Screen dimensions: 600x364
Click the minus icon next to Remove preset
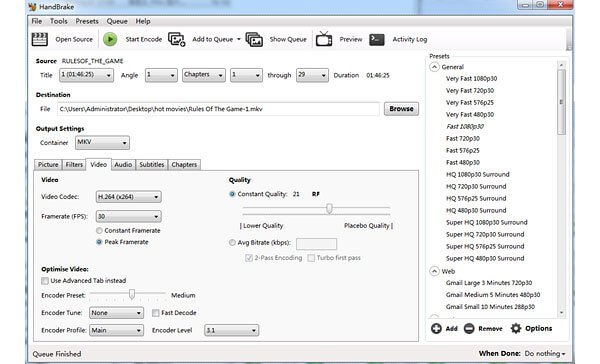pos(469,328)
